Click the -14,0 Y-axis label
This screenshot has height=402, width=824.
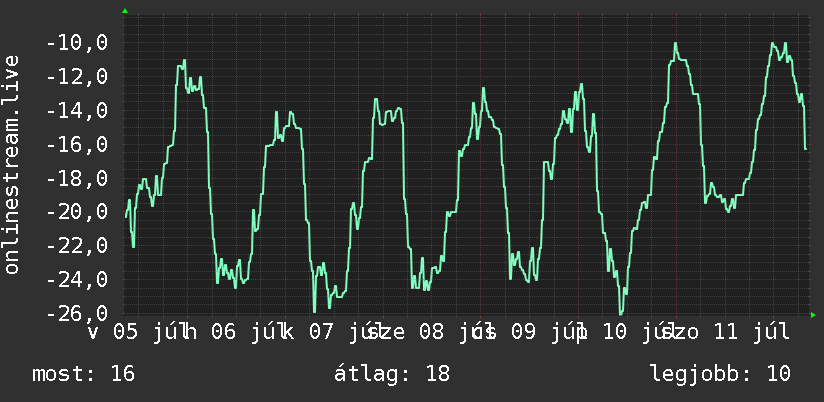(x=77, y=111)
